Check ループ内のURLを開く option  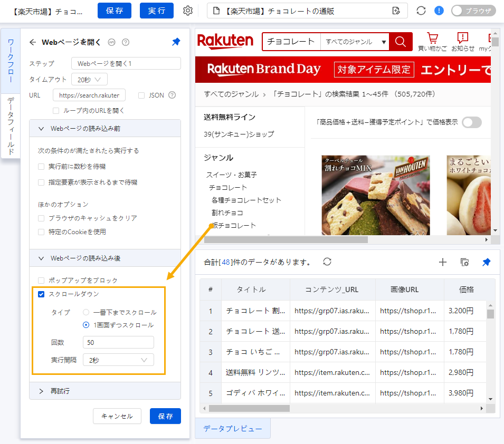[x=56, y=111]
